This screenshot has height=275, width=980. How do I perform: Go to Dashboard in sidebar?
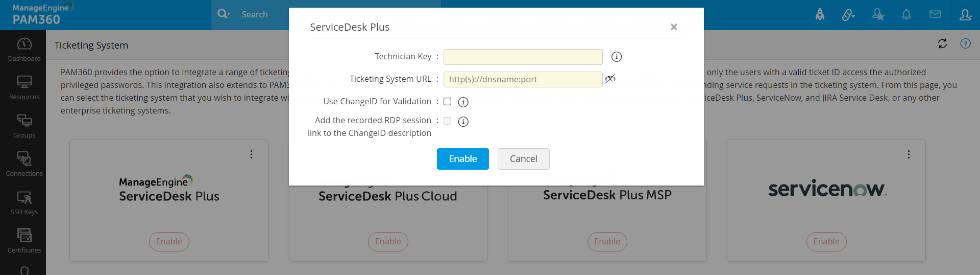tap(24, 50)
